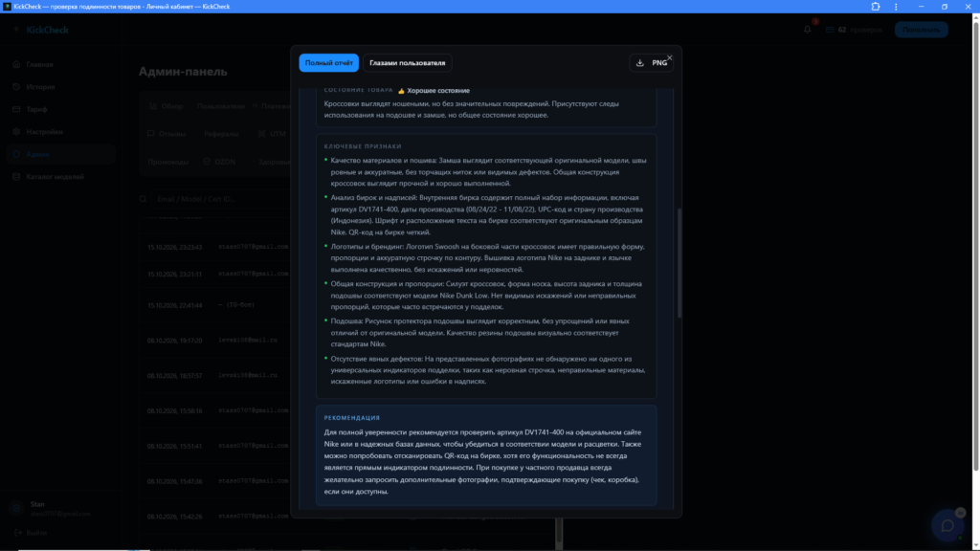This screenshot has width=980, height=551.
Task: Select row dated 08.10.2026, 15:42:26
Action: [214, 516]
